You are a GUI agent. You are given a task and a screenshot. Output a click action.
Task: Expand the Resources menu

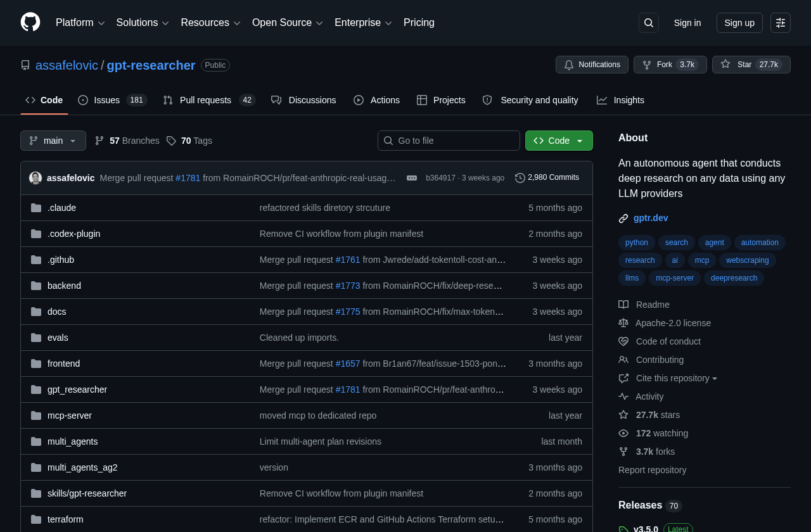click(x=210, y=23)
